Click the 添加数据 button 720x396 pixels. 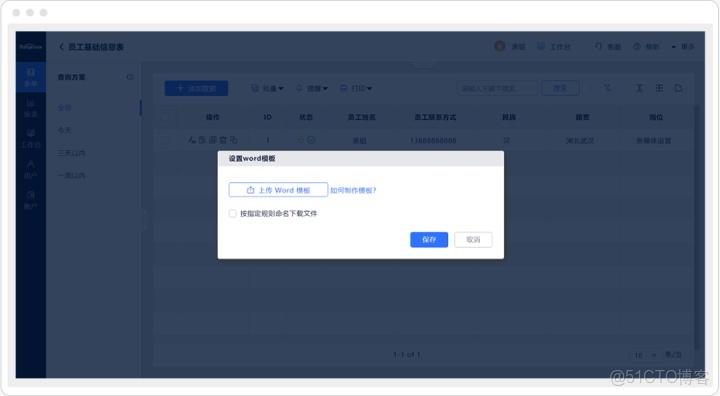(197, 88)
